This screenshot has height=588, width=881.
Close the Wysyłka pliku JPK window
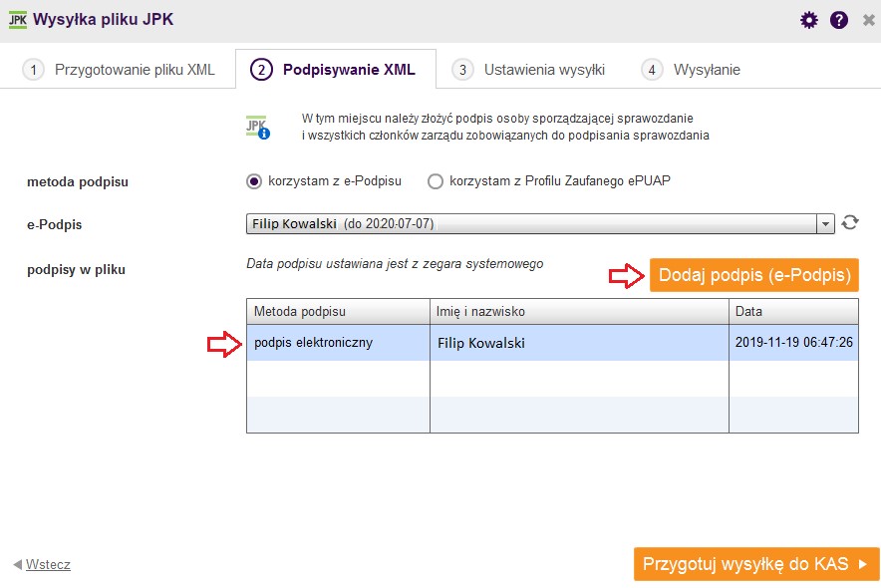point(869,20)
